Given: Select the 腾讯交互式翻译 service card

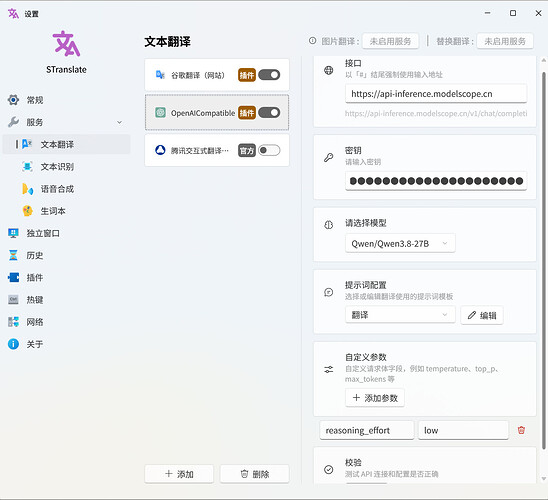Looking at the screenshot, I should pos(217,150).
